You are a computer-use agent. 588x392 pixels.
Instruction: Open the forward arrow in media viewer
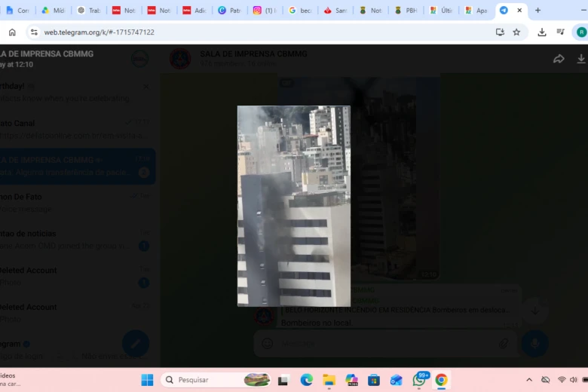pyautogui.click(x=559, y=59)
